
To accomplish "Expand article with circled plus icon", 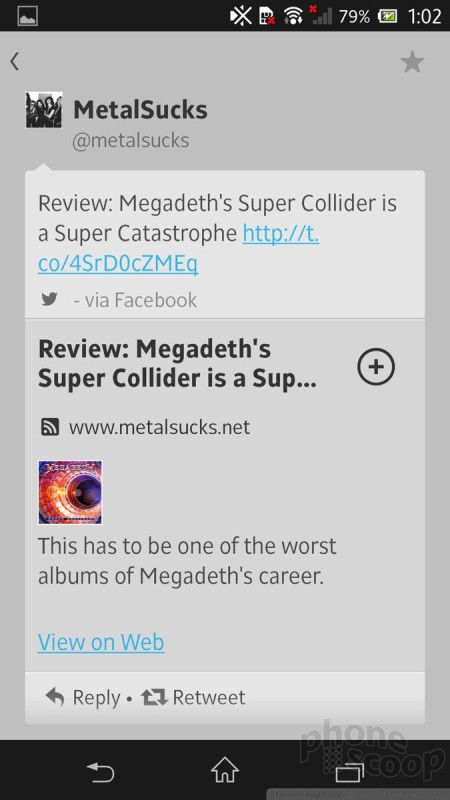I will pos(376,366).
